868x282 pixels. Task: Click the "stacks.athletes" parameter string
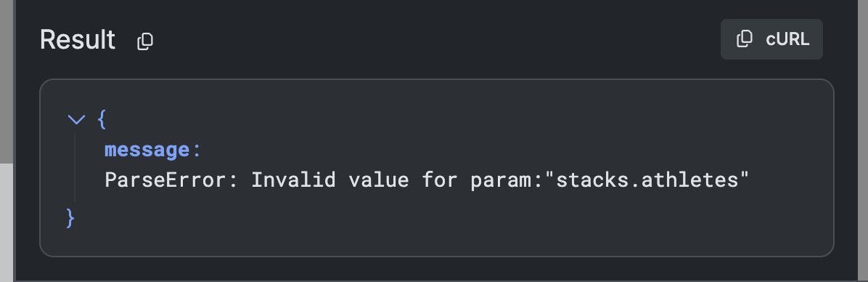pyautogui.click(x=647, y=180)
